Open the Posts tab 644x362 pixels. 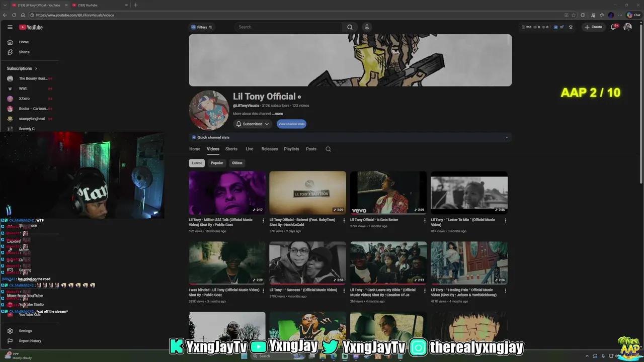[x=311, y=149]
